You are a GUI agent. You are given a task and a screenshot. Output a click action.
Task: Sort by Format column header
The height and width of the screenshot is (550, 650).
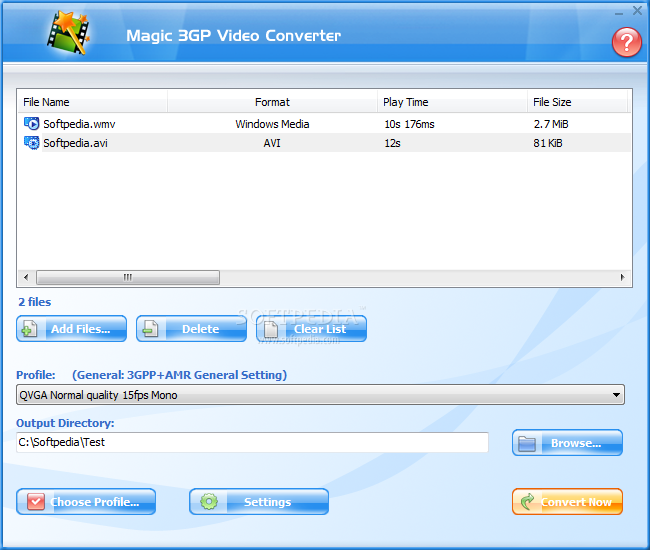[x=272, y=102]
